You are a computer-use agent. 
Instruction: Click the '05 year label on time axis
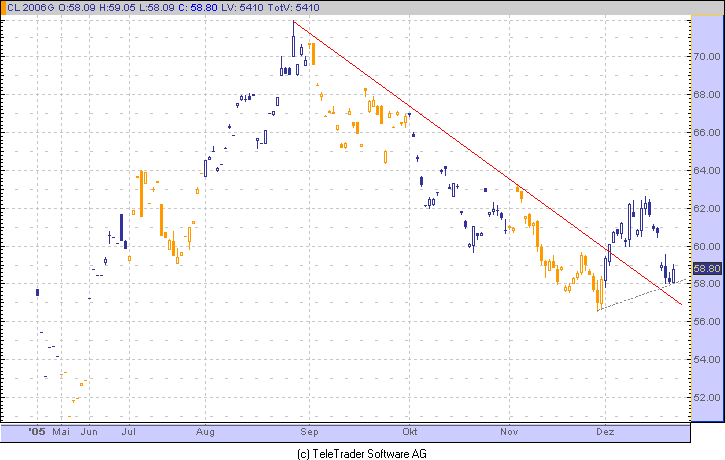pyautogui.click(x=37, y=432)
